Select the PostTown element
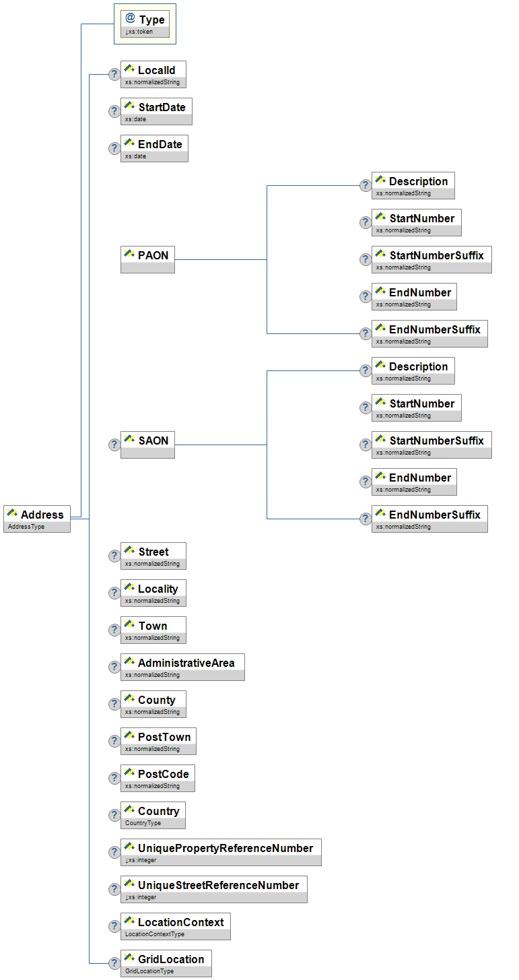Image resolution: width=519 pixels, height=980 pixels. pos(158,741)
